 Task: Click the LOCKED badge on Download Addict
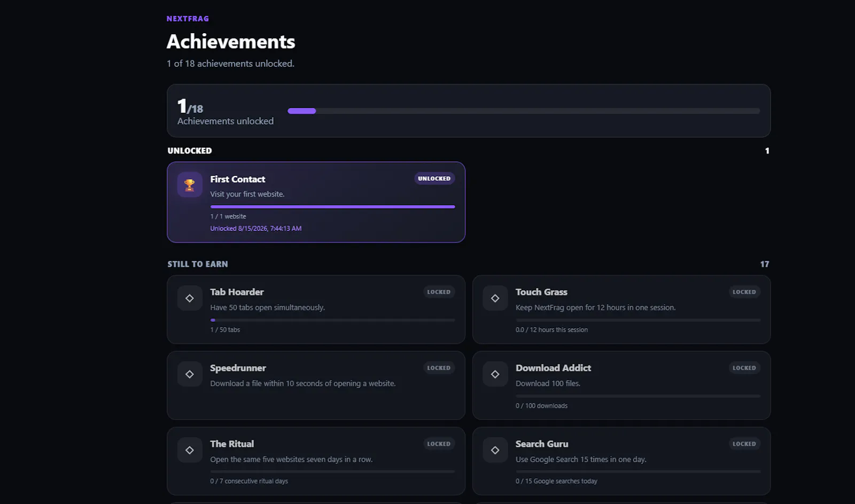[x=744, y=368]
